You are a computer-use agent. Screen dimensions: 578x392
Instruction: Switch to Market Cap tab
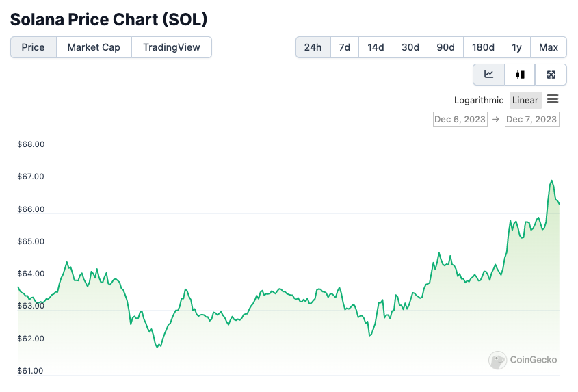pos(94,47)
